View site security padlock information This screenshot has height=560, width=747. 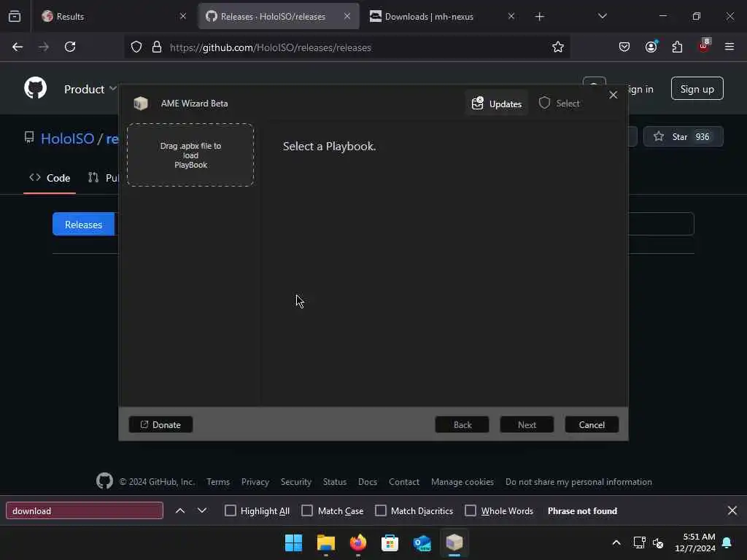click(157, 47)
